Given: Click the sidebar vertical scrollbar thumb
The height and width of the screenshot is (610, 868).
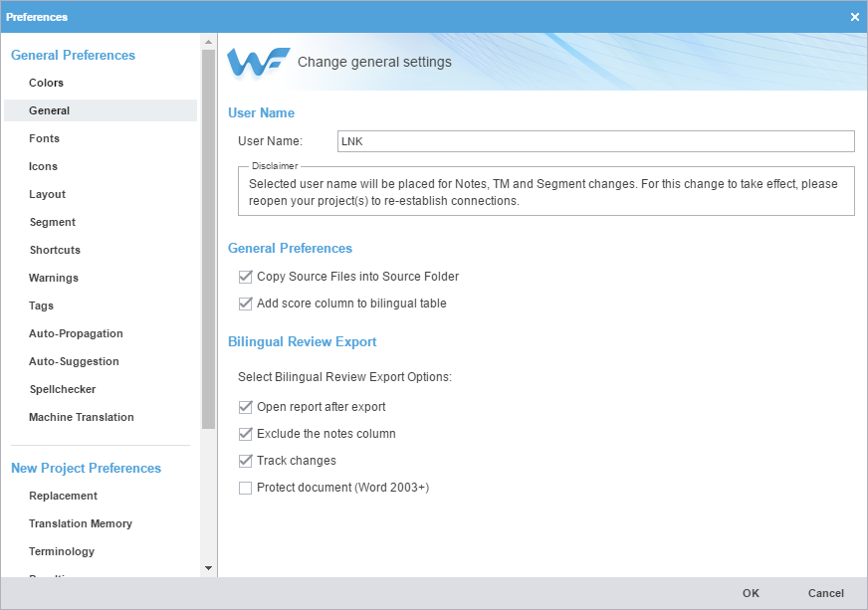Looking at the screenshot, I should click(x=208, y=239).
